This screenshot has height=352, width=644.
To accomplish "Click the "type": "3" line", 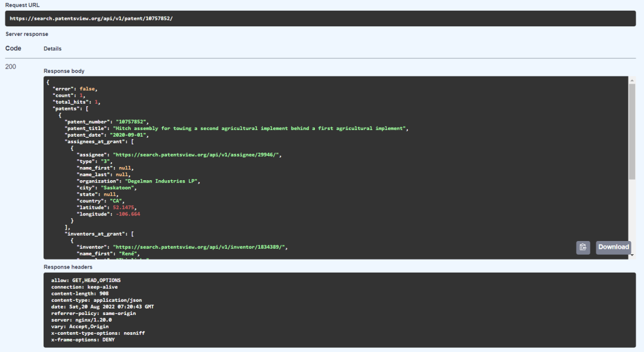I will 94,161.
